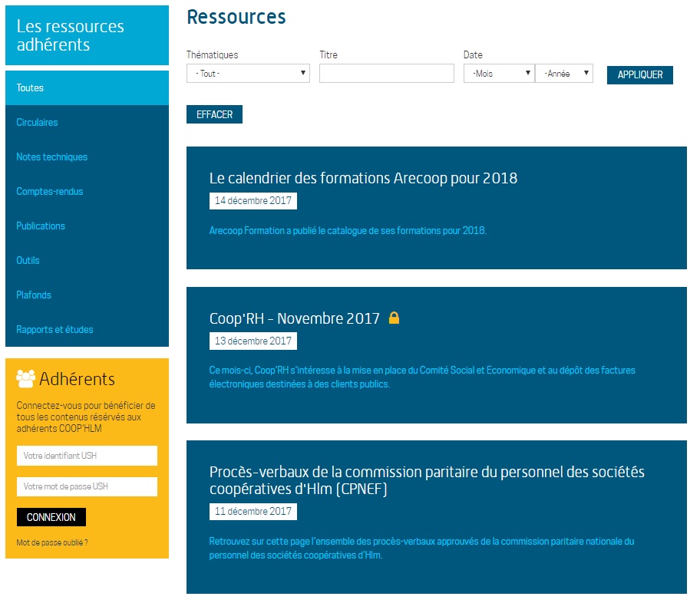Click the Adhérents group icon
Image resolution: width=700 pixels, height=603 pixels.
[x=25, y=379]
